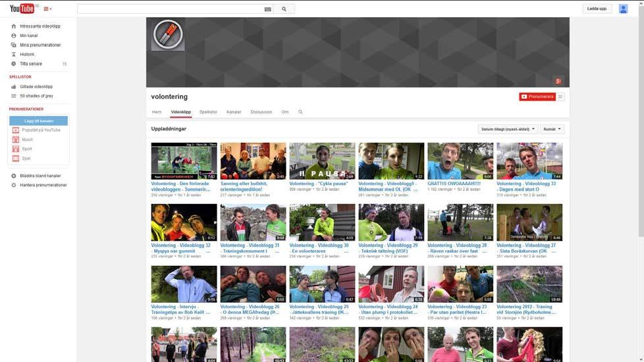Open Videoblogg 31 Träningskonsument link

250,248
